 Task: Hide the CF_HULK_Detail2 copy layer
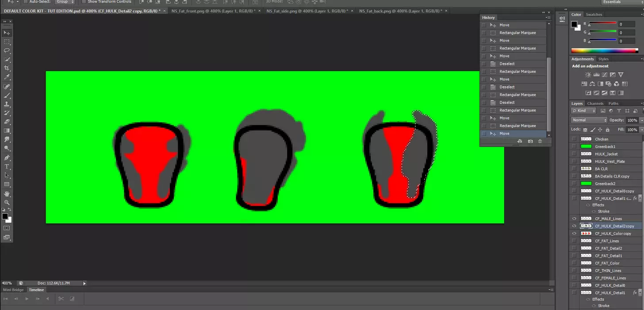(574, 226)
